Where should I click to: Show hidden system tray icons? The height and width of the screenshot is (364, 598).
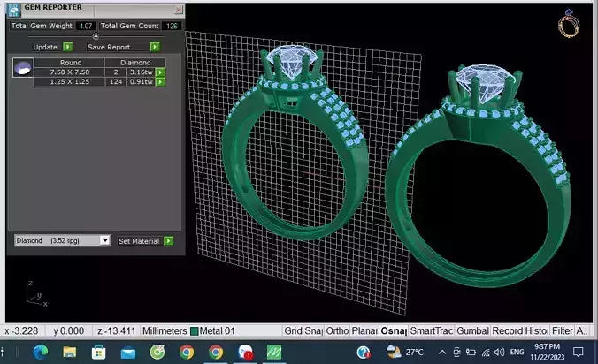442,353
